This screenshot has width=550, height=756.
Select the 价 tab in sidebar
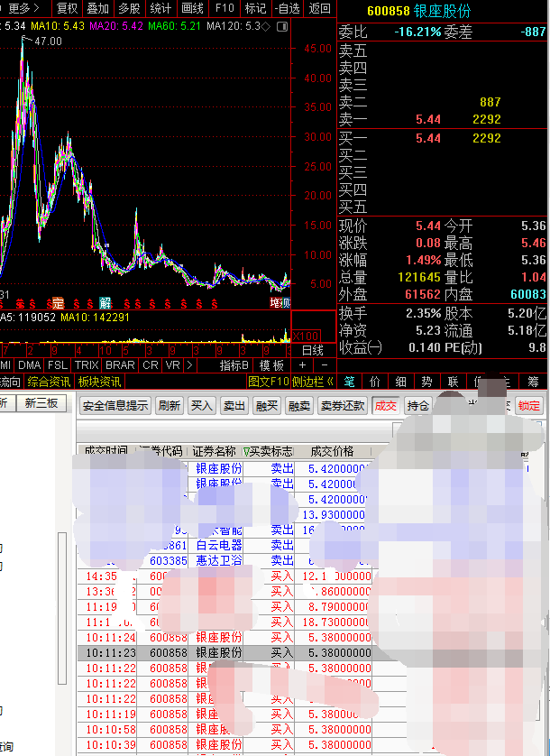coord(375,382)
